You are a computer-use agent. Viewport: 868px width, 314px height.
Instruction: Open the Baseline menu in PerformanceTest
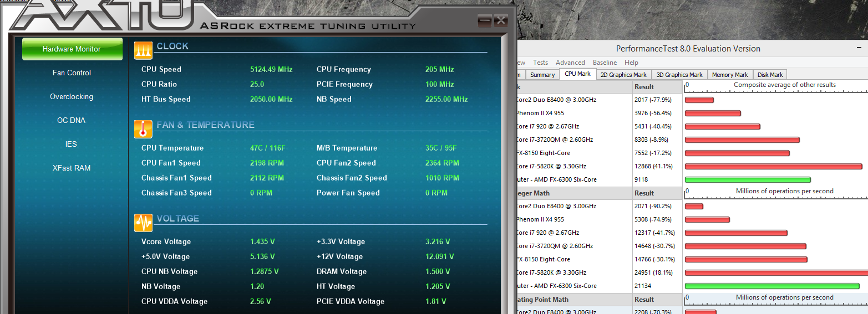[605, 63]
